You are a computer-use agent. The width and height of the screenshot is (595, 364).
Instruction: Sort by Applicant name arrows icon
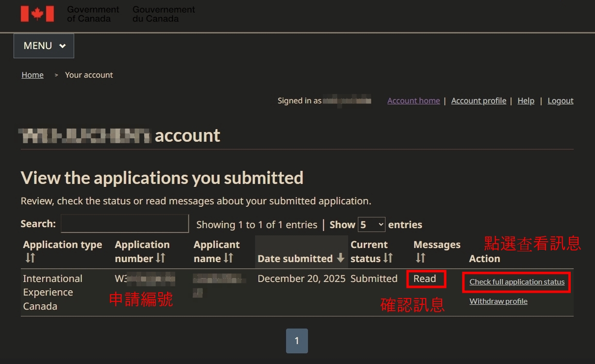(x=229, y=258)
